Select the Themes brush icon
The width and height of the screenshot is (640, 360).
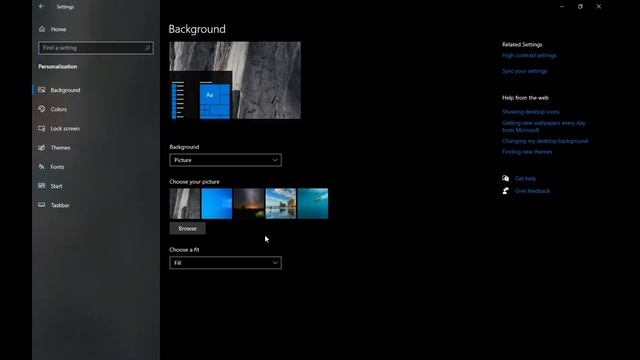[x=42, y=147]
